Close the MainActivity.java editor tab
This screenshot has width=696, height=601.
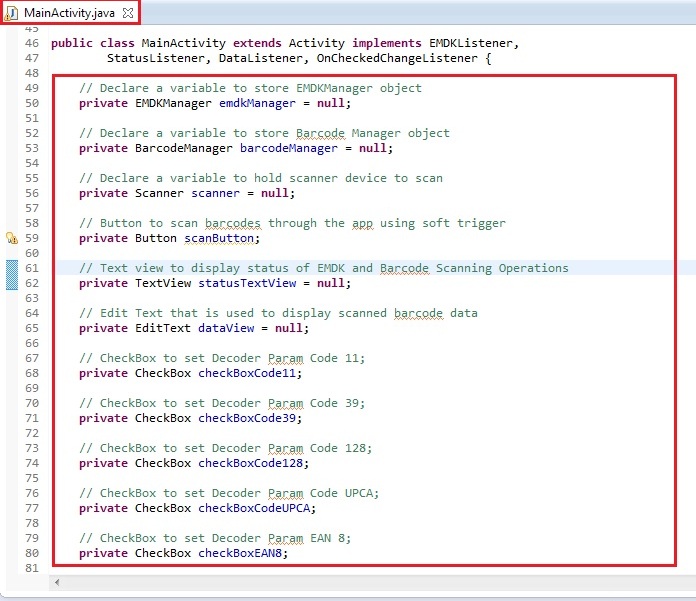pos(126,12)
